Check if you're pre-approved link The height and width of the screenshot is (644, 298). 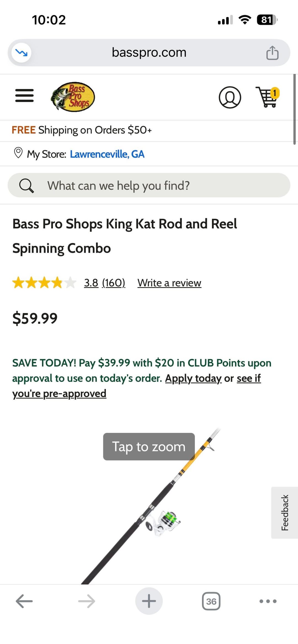pyautogui.click(x=59, y=394)
